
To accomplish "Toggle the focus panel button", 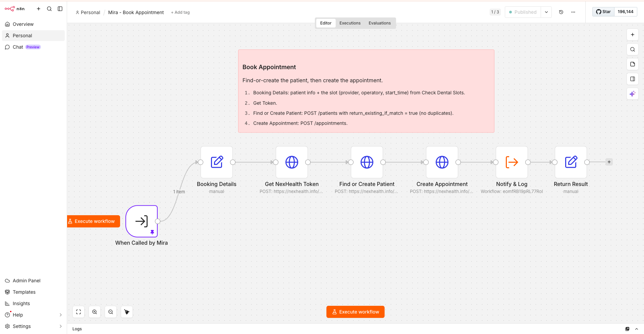I will coord(633,79).
